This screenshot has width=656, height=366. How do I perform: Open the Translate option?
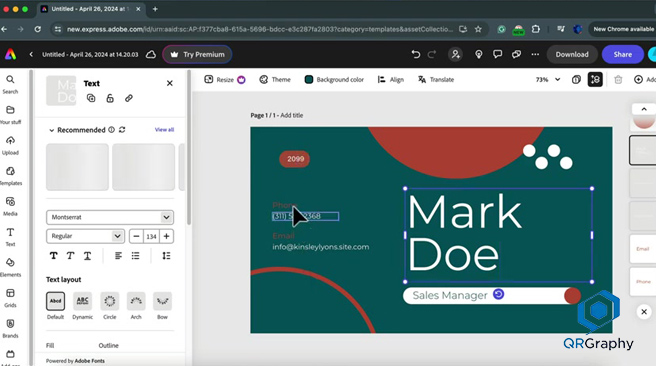(x=436, y=79)
